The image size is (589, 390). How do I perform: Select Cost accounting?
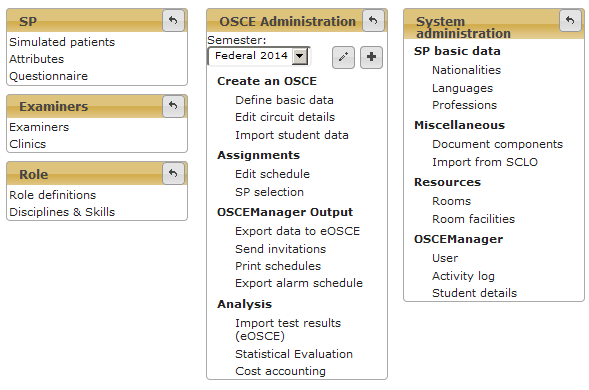tap(280, 371)
